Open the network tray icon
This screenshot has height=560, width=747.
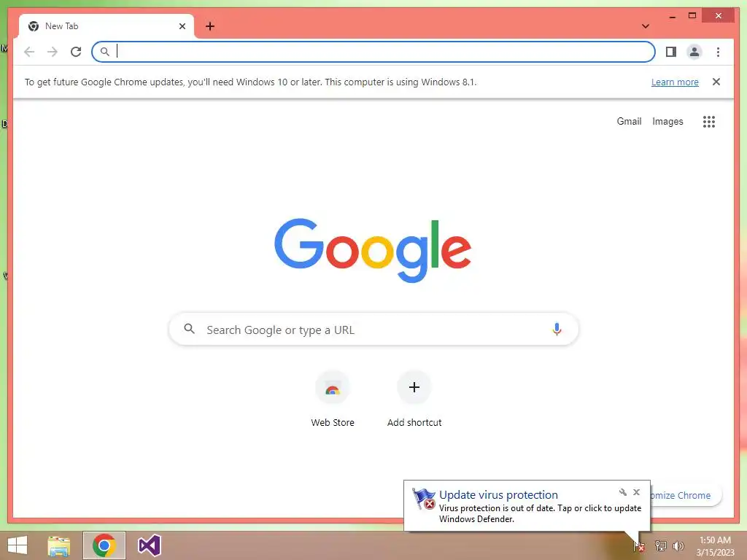(660, 545)
